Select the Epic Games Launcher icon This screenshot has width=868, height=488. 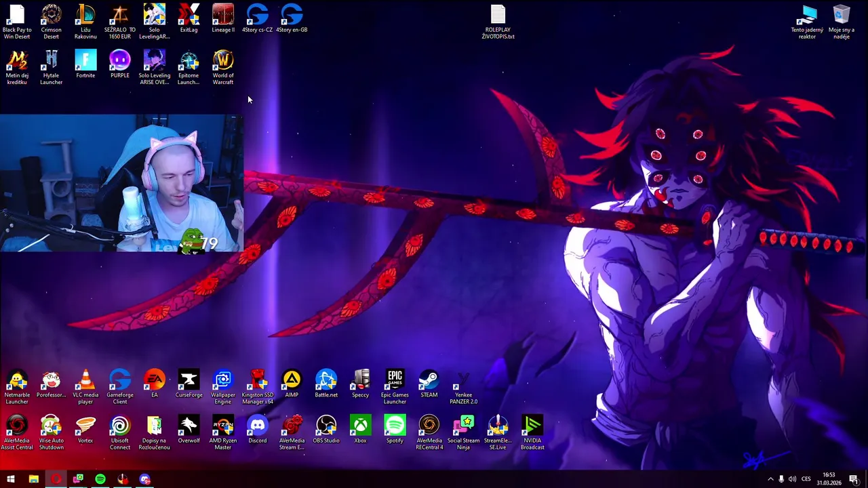point(395,387)
